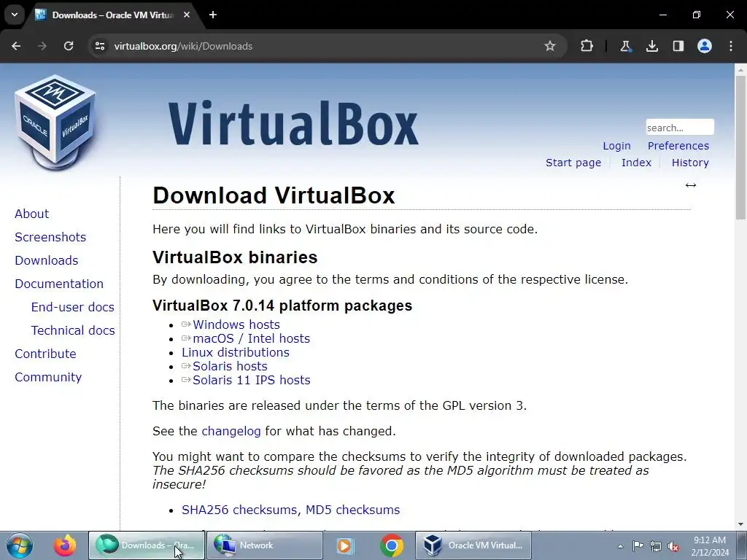
Task: Open the Linux distributions link
Action: [x=236, y=352]
